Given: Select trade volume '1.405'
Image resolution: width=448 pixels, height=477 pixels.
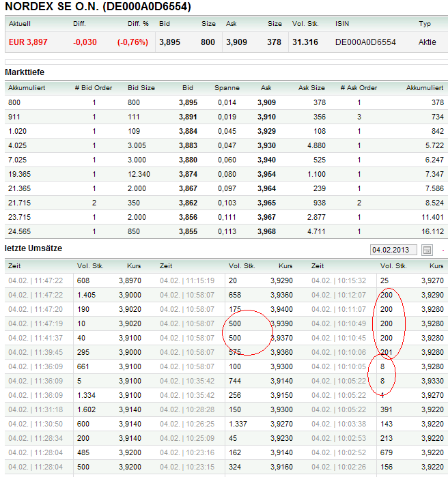Looking at the screenshot, I should 86,295.
